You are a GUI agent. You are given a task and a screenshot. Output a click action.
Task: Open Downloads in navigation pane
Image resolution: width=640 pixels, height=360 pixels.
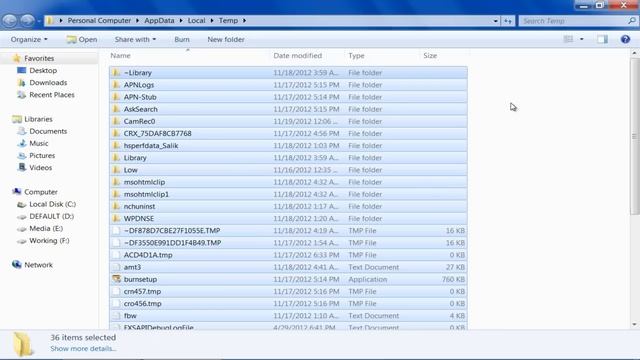click(48, 83)
